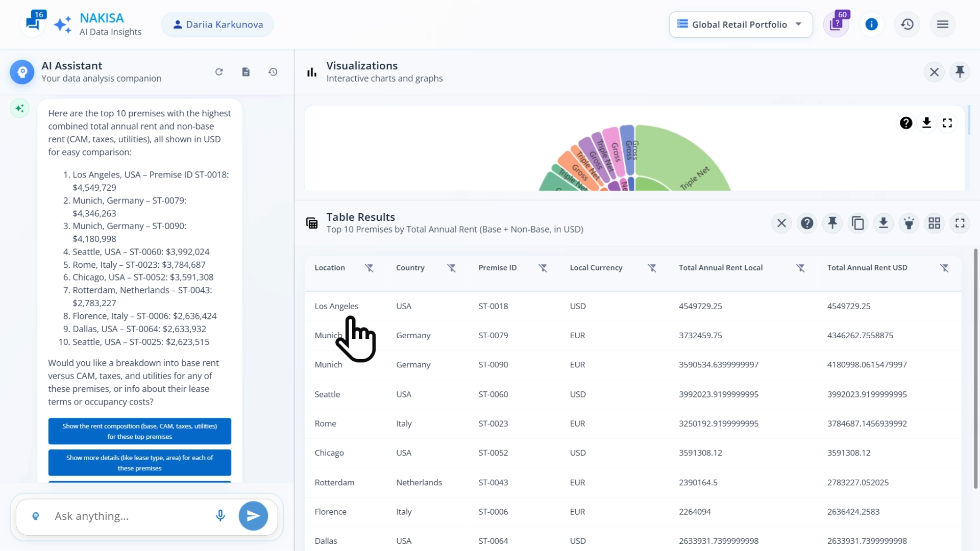Click the lightbulb insights icon
The height and width of the screenshot is (551, 980).
909,223
